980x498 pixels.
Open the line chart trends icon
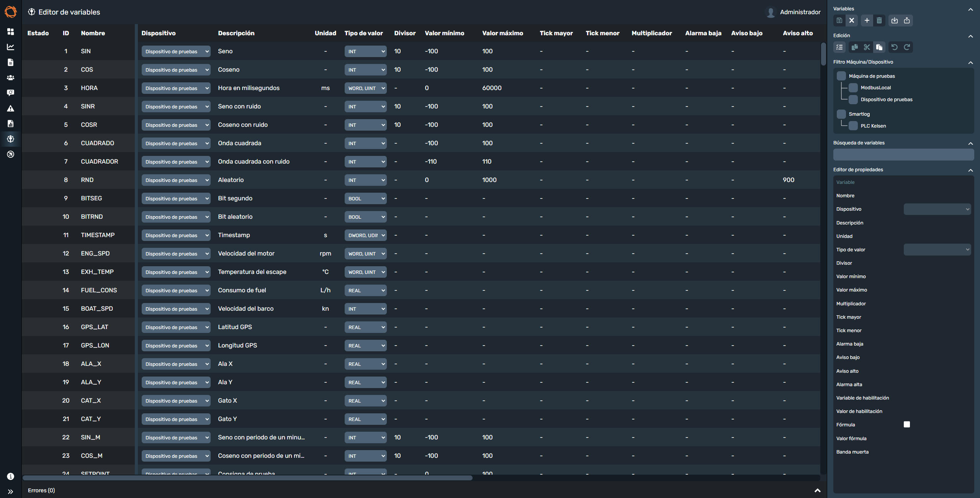tap(10, 47)
